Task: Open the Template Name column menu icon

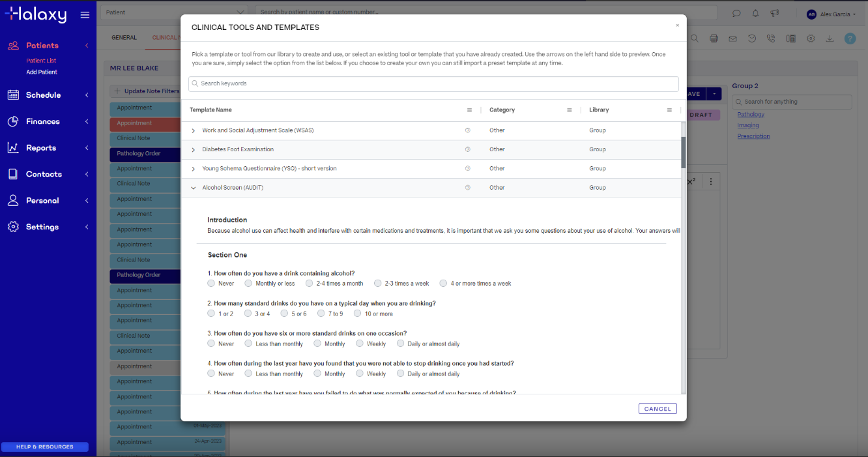Action: [x=469, y=110]
